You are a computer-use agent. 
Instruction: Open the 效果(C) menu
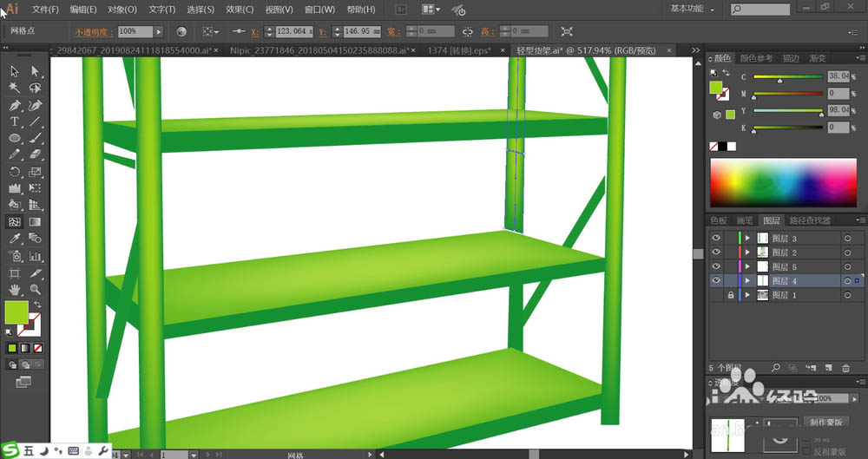point(240,10)
